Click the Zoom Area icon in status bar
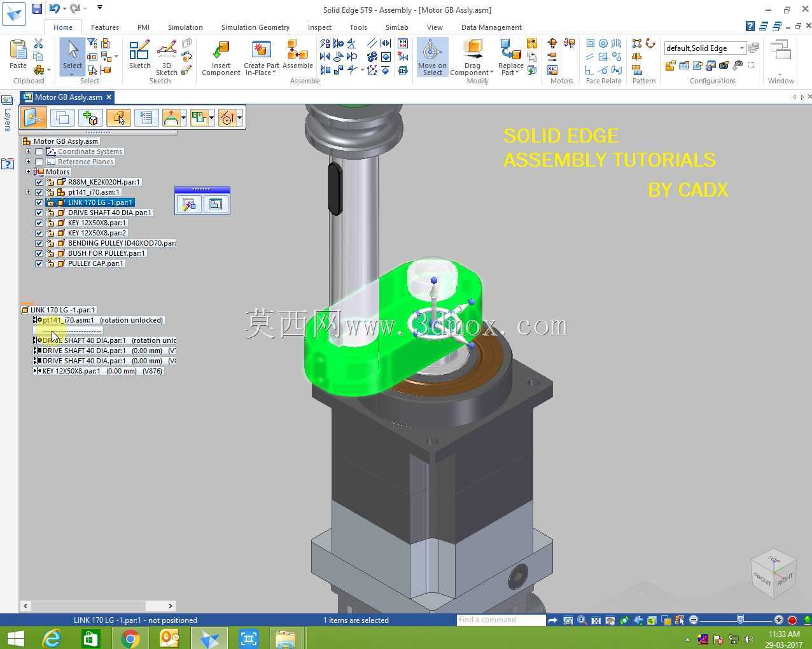The height and width of the screenshot is (649, 812). [x=568, y=620]
